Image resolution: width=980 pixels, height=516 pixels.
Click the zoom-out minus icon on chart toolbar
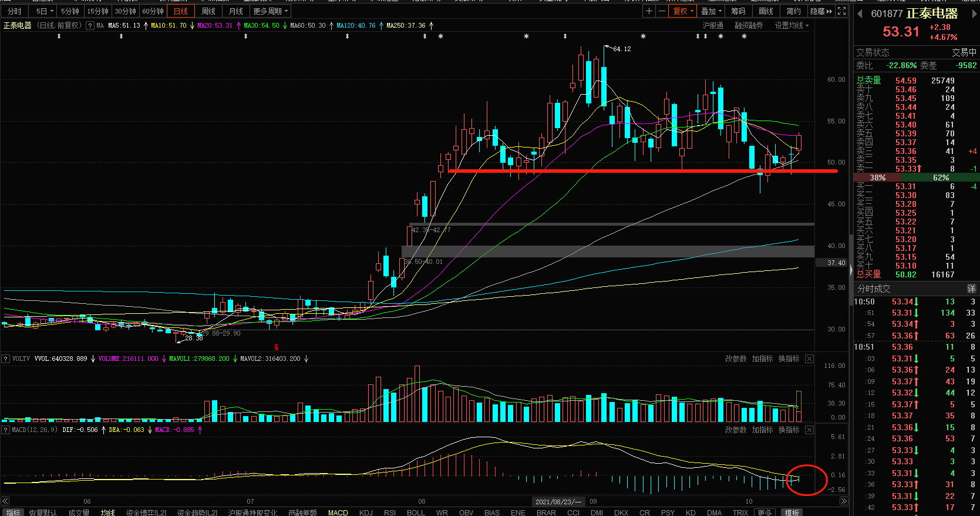point(662,11)
